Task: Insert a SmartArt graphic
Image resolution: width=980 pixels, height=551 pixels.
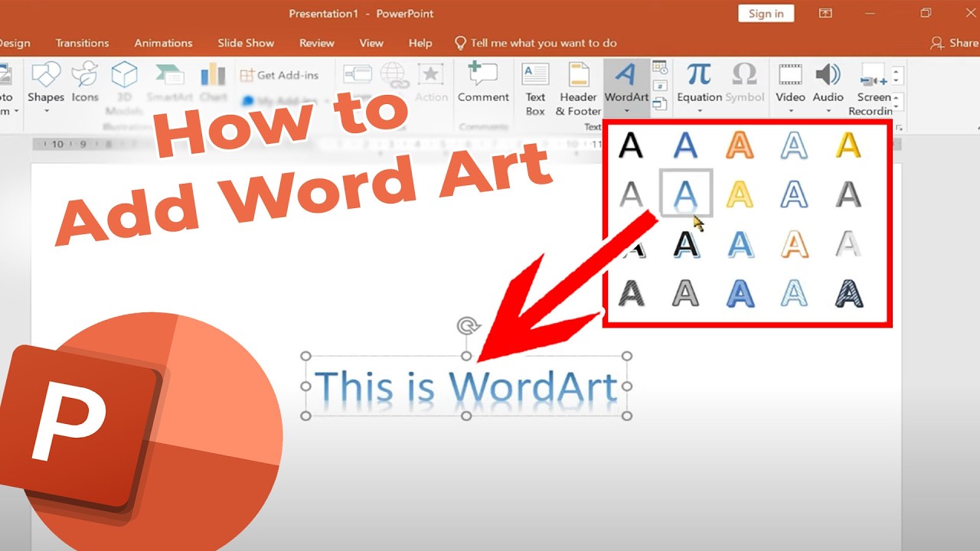Action: (168, 83)
